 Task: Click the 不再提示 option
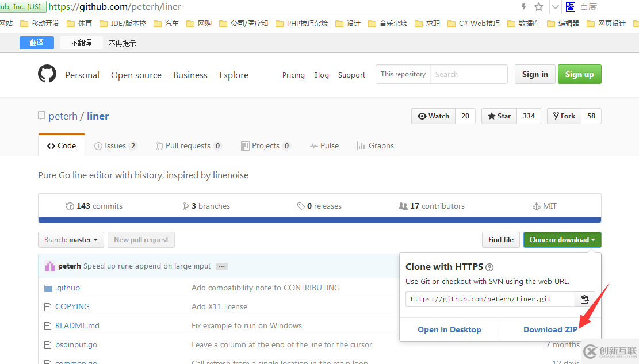(x=123, y=43)
